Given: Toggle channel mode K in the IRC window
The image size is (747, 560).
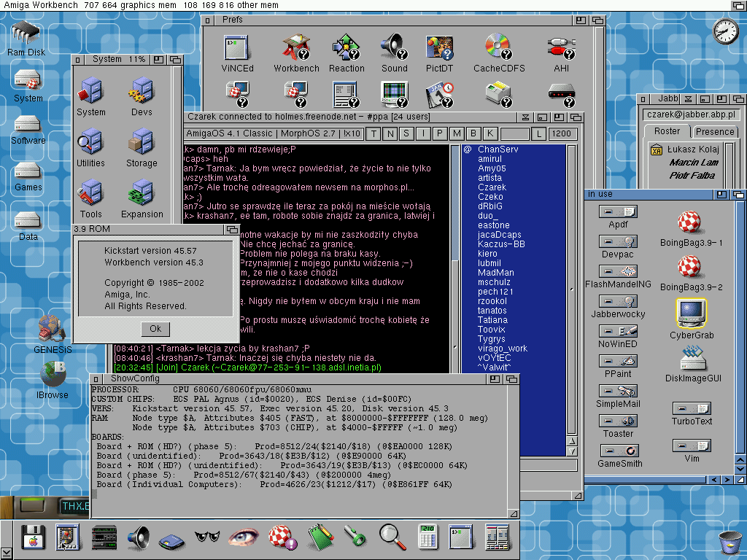Looking at the screenshot, I should pyautogui.click(x=490, y=134).
